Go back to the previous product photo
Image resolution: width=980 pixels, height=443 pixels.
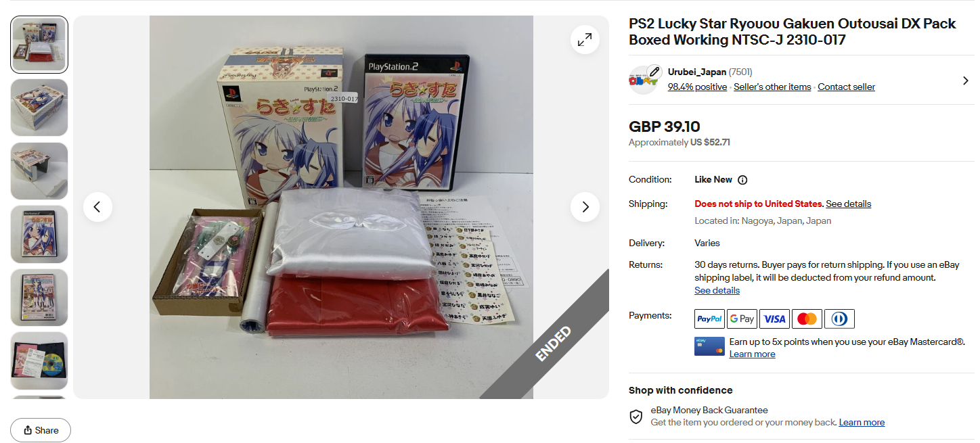[x=97, y=207]
